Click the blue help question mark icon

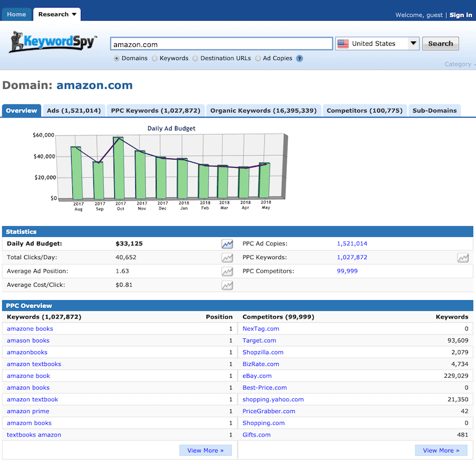click(299, 58)
